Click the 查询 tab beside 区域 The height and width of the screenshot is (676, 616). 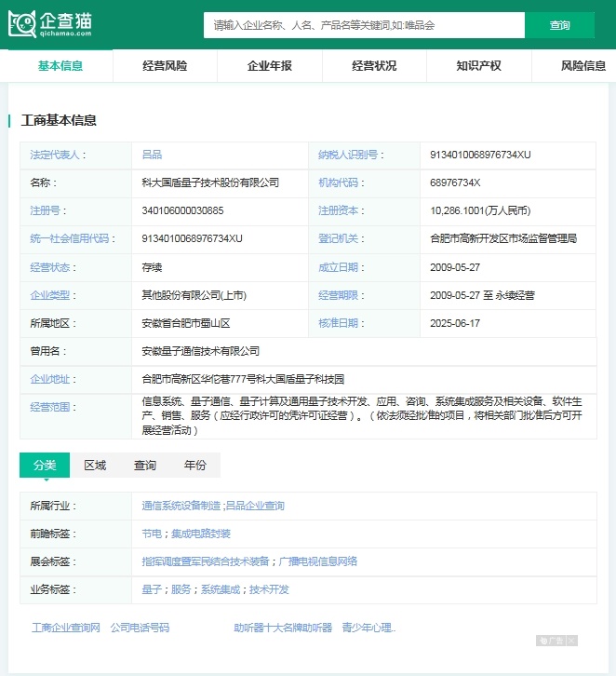[145, 466]
